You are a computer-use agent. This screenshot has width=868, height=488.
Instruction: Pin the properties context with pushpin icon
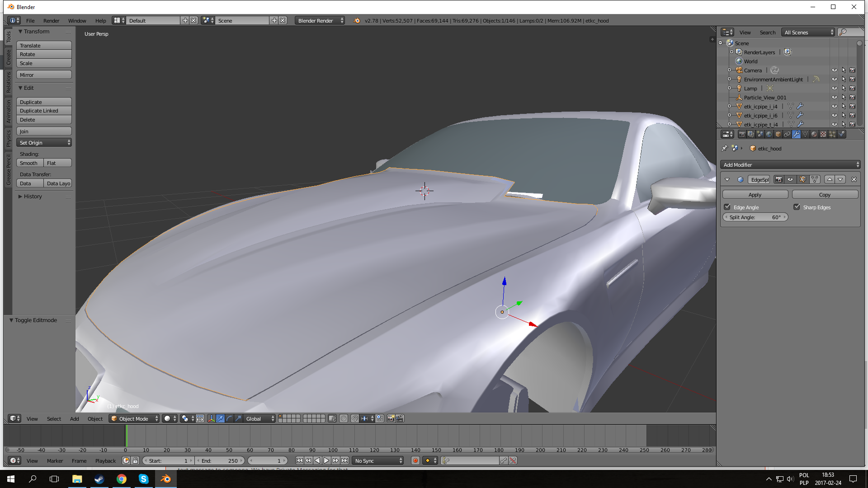pyautogui.click(x=725, y=148)
